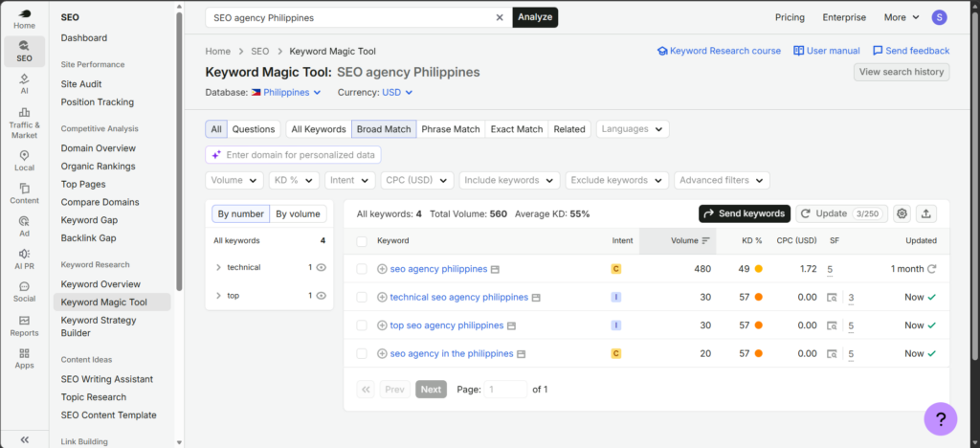Check the 'seo agency philippines' row checkbox
Image resolution: width=980 pixels, height=448 pixels.
pyautogui.click(x=362, y=269)
